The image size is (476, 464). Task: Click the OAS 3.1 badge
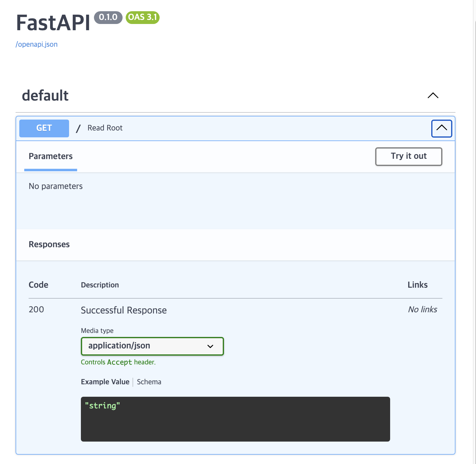tap(142, 17)
